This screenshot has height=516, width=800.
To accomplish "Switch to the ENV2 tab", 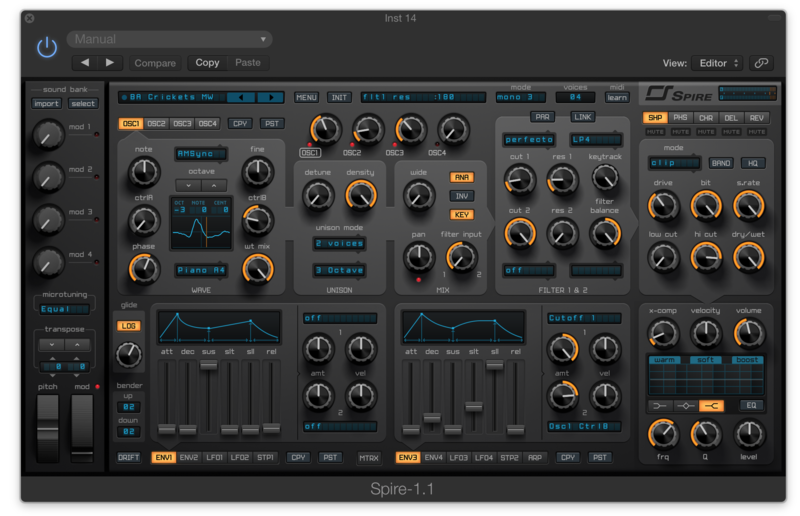I will 189,457.
